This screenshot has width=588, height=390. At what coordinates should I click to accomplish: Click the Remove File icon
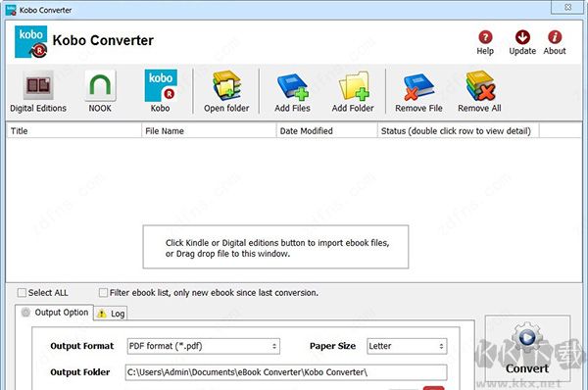[x=418, y=86]
